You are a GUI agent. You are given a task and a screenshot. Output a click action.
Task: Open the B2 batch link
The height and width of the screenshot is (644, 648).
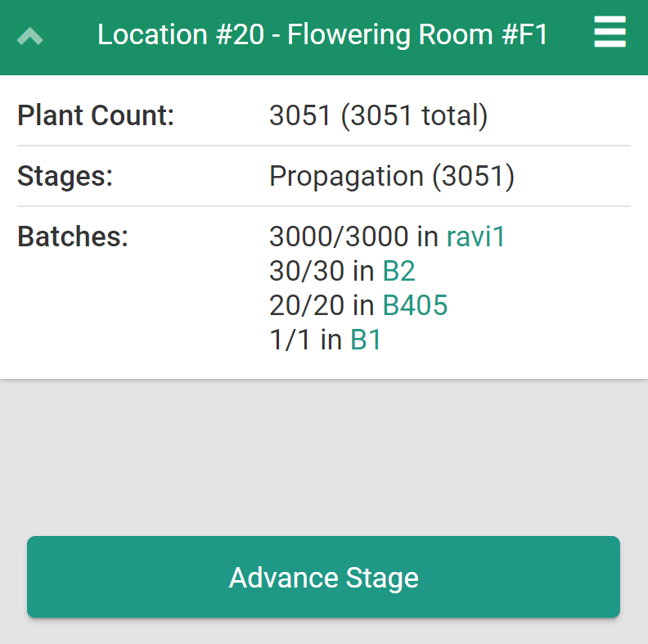tap(399, 271)
